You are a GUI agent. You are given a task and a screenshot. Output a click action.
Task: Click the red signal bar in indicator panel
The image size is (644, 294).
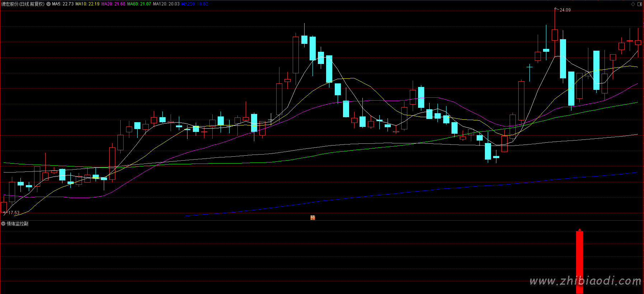tap(579, 262)
